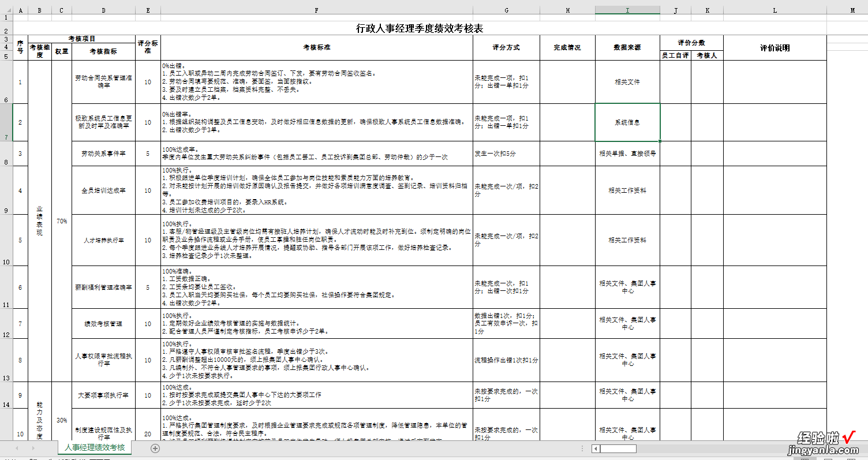The width and height of the screenshot is (868, 460).
Task: Select the 流程操作出错1次扣1分 cell
Action: pyautogui.click(x=506, y=360)
